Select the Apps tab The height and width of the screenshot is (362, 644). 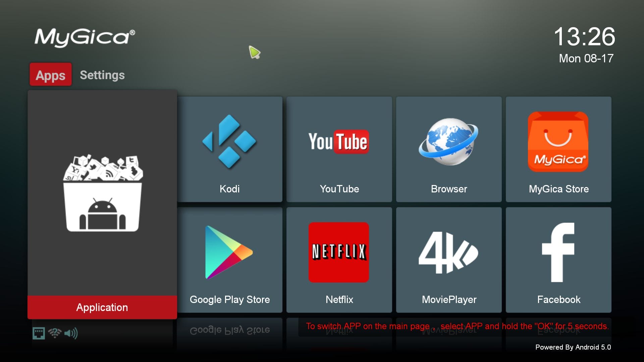(50, 75)
